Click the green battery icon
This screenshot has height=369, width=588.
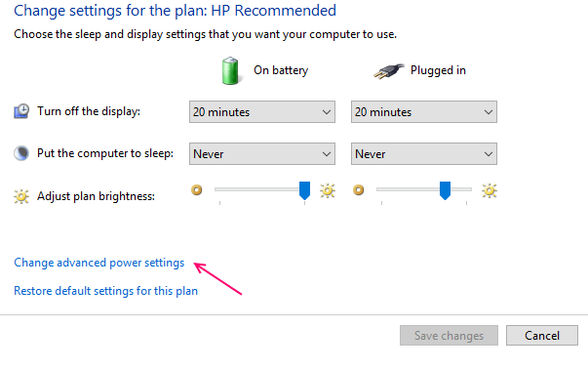(230, 70)
